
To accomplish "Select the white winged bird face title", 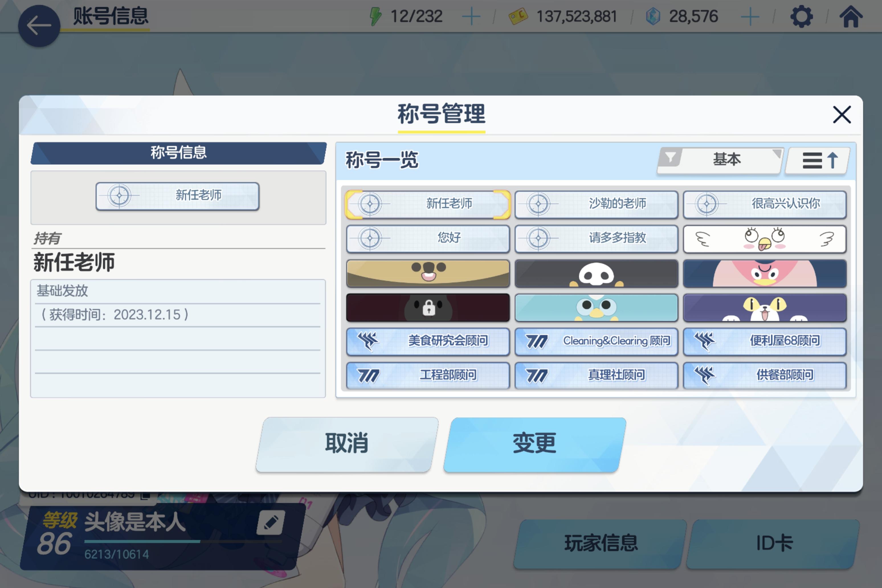I will [x=765, y=239].
